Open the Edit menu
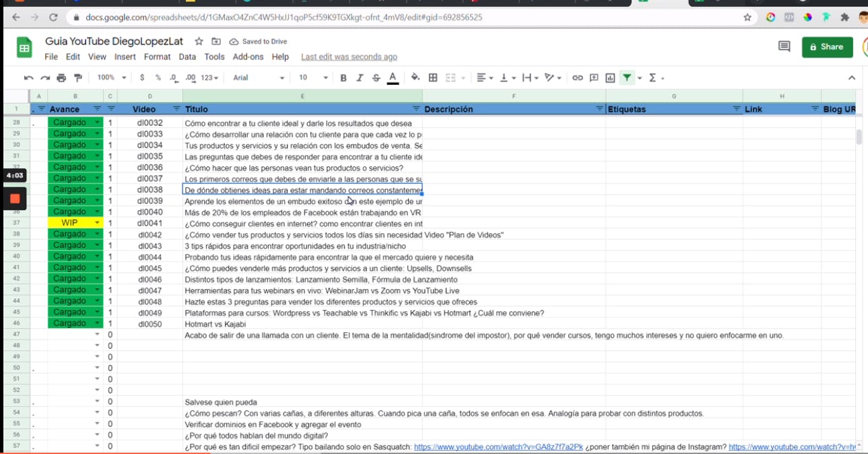Viewport: 868px width, 454px height. 73,57
